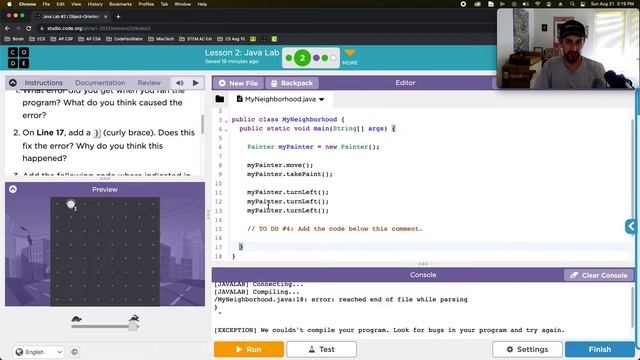Click the studio.code.org address bar

[x=98, y=28]
